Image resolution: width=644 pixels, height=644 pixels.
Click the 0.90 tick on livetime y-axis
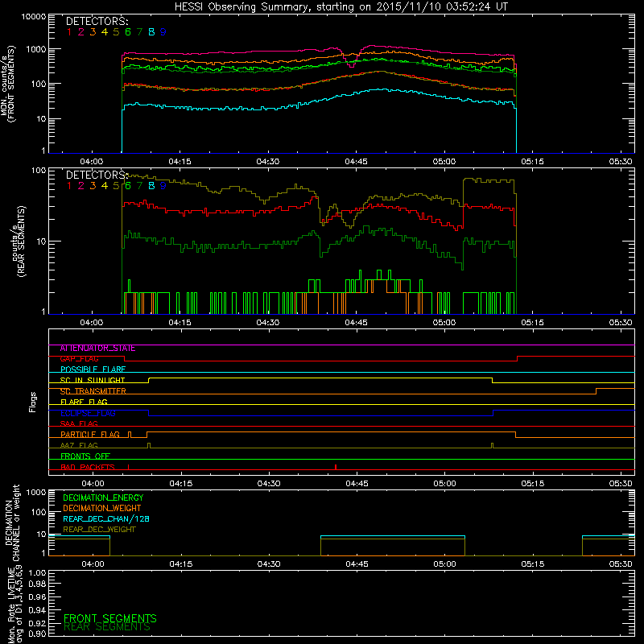point(37,634)
